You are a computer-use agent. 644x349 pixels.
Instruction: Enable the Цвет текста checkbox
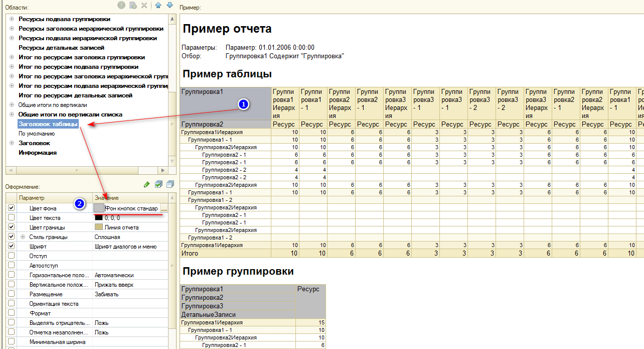[x=12, y=217]
